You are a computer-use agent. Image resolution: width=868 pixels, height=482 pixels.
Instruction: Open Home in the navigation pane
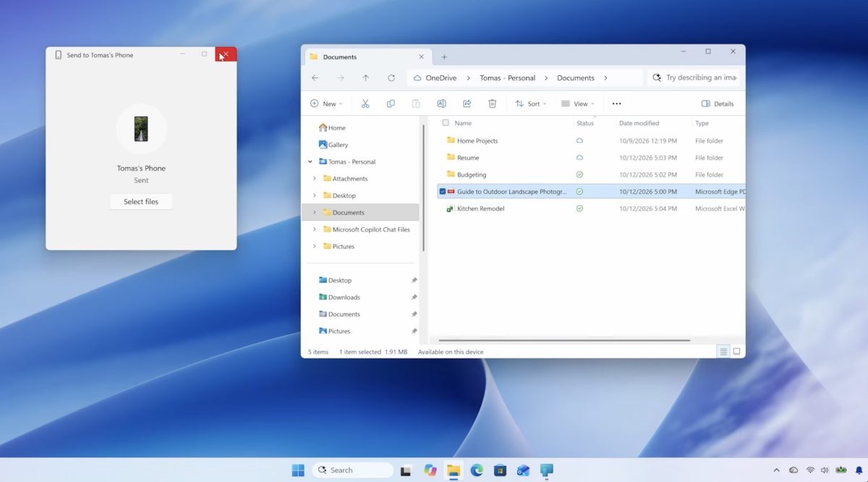click(x=332, y=128)
